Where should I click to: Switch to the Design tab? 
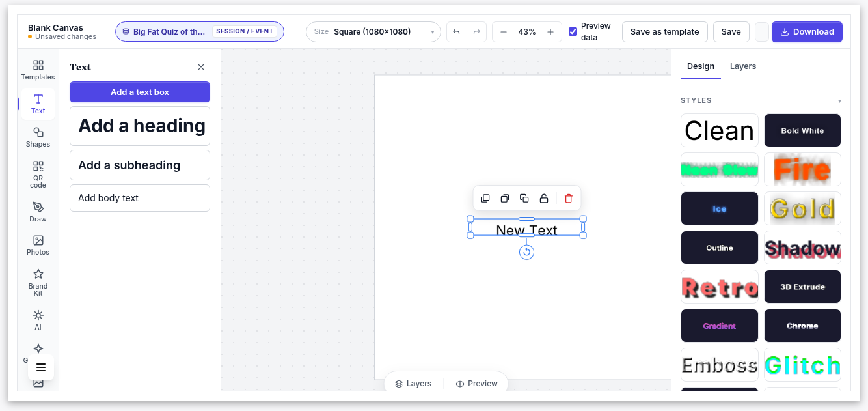click(701, 66)
